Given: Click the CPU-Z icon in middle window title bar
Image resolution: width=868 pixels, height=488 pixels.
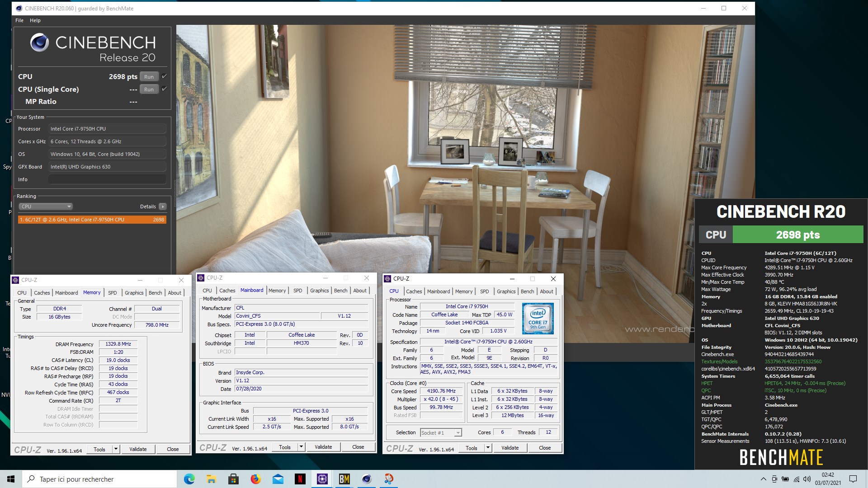Looking at the screenshot, I should coord(201,278).
